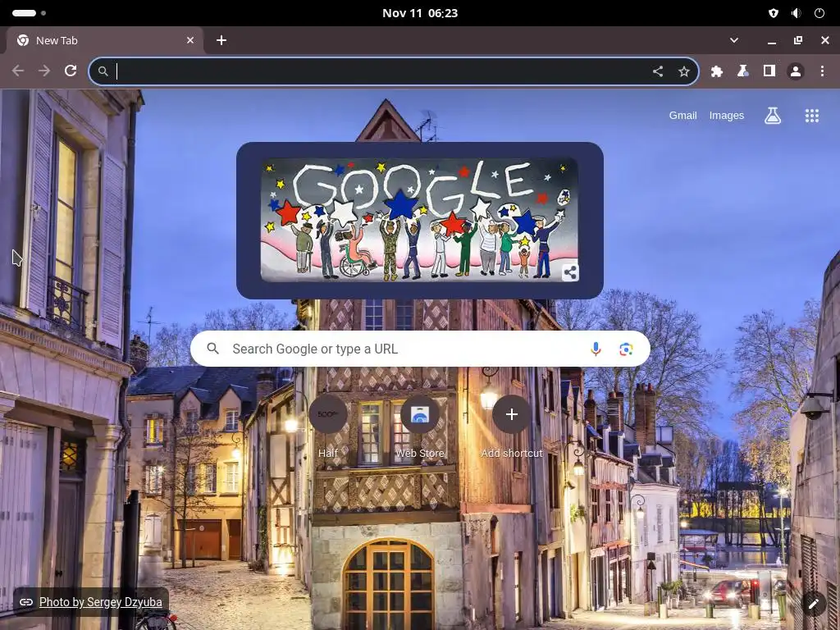
Task: Search by image with Google Lens
Action: click(x=626, y=349)
